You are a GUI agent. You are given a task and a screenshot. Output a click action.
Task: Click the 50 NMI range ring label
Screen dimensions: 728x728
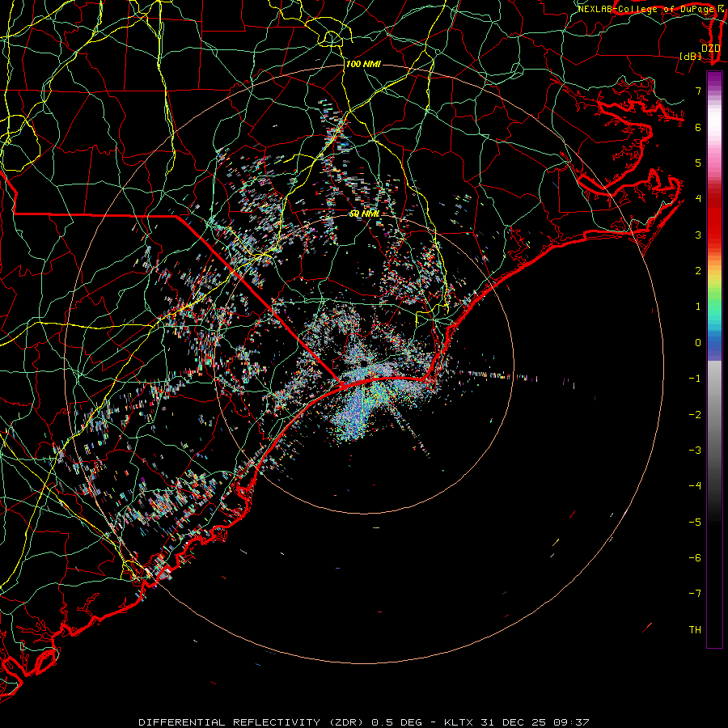(x=365, y=214)
